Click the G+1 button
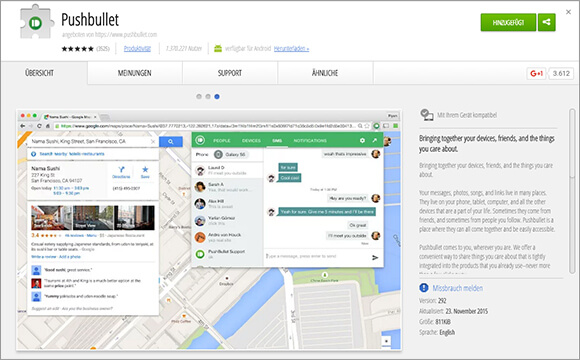 pyautogui.click(x=536, y=73)
